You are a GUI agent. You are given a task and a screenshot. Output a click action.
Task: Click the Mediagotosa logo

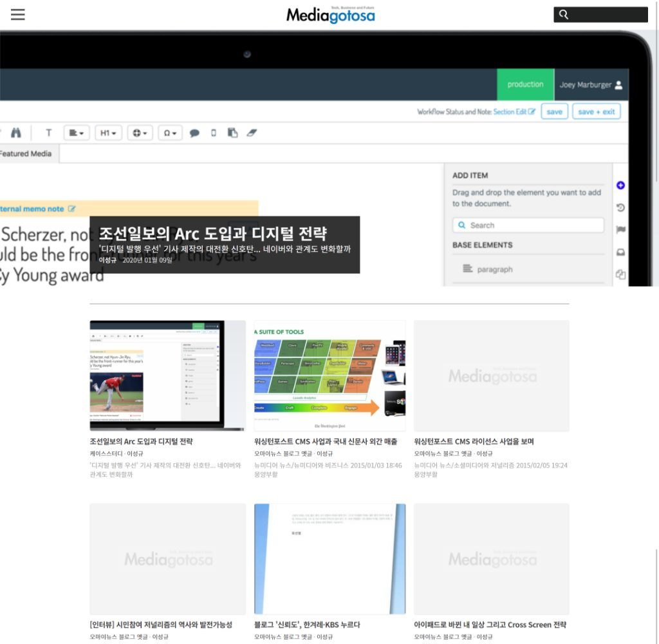point(330,14)
